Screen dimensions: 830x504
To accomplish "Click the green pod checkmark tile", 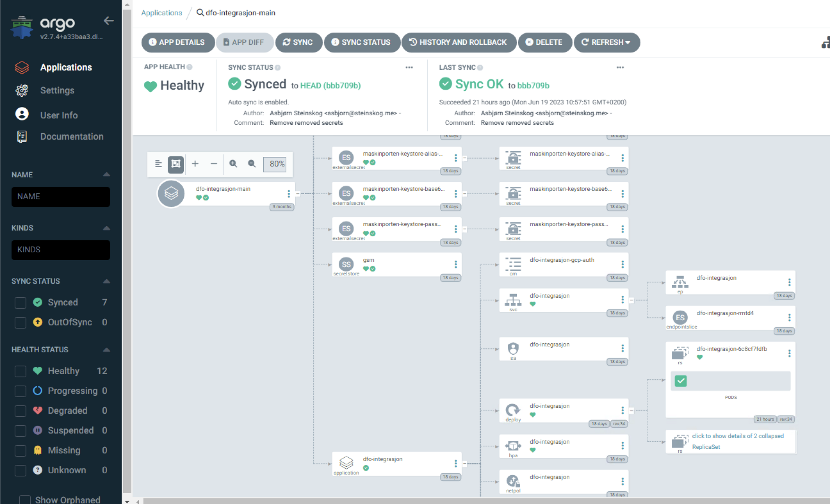I will coord(680,381).
